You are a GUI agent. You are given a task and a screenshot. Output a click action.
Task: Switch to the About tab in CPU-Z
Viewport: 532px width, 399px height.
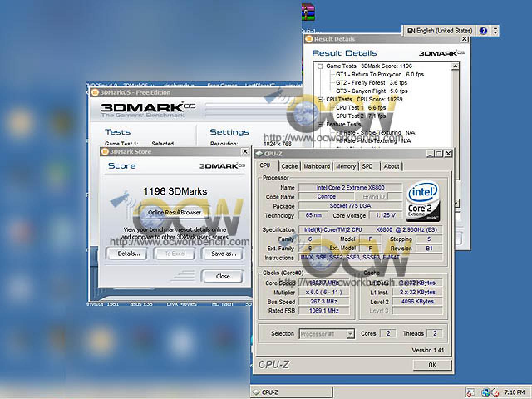(392, 166)
